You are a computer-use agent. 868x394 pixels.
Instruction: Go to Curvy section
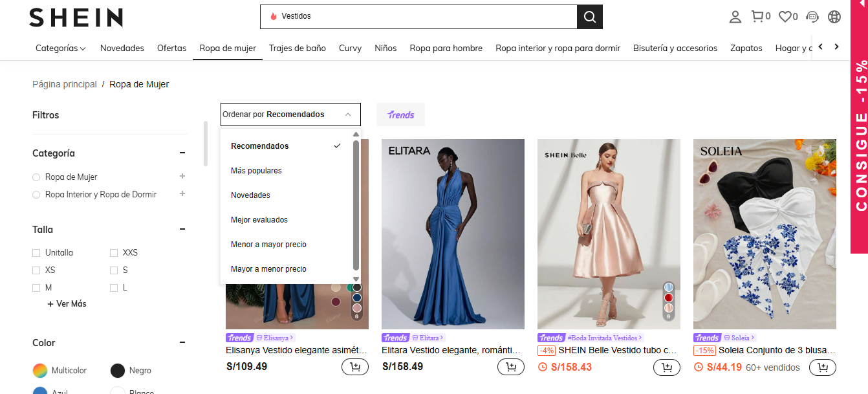[350, 48]
